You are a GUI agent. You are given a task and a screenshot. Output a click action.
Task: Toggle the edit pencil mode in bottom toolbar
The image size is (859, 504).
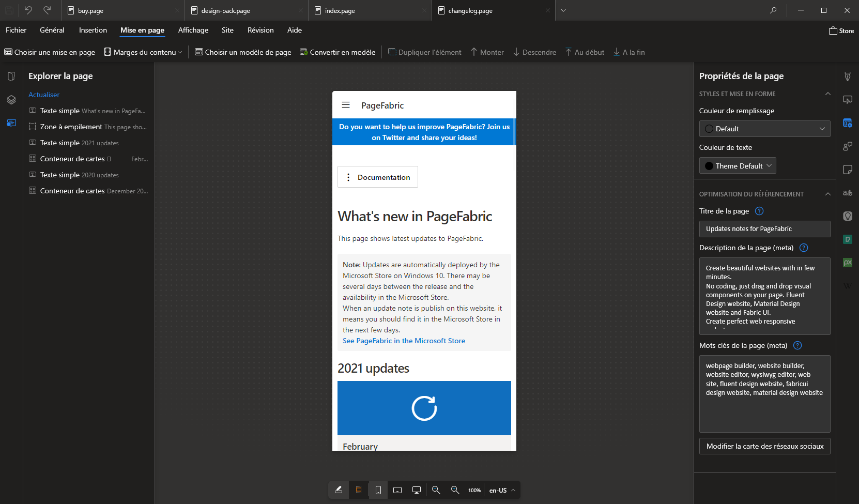339,490
